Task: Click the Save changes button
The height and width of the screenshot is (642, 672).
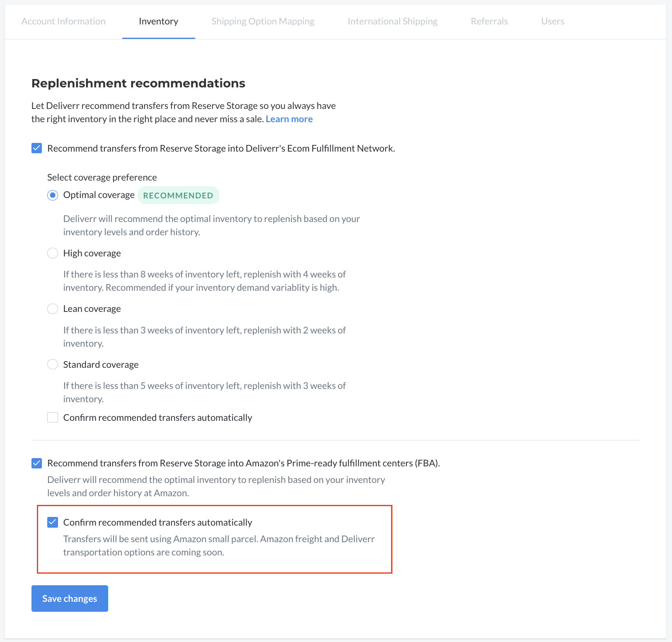Action: point(70,599)
